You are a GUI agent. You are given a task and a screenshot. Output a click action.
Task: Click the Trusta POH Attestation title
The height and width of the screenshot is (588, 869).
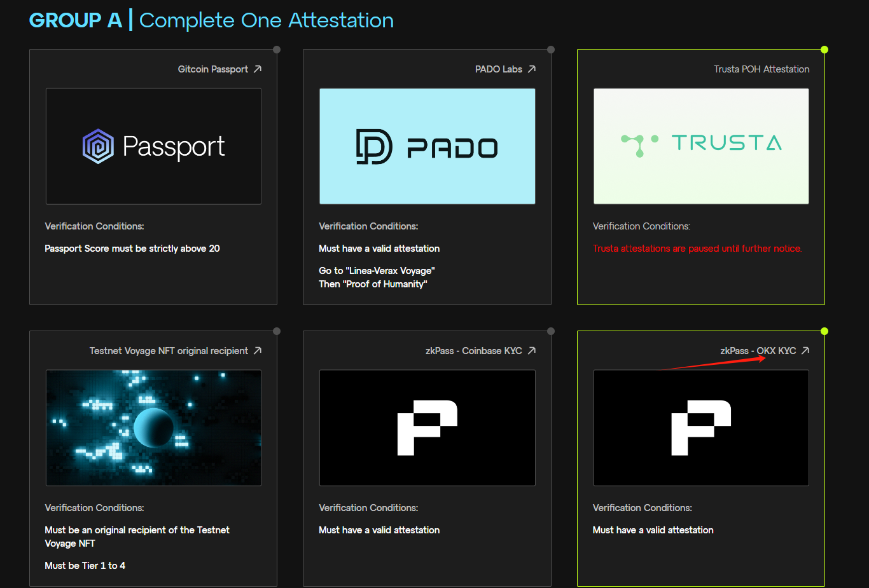coord(761,69)
